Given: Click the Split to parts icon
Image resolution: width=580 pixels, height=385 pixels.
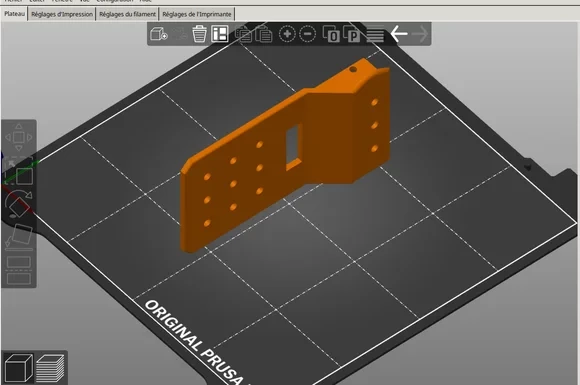Looking at the screenshot, I should [x=351, y=34].
